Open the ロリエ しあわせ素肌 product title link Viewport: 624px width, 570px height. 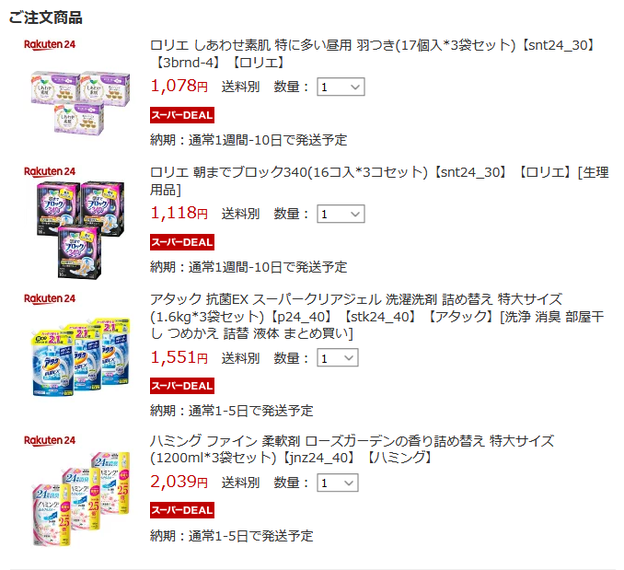coord(373,54)
